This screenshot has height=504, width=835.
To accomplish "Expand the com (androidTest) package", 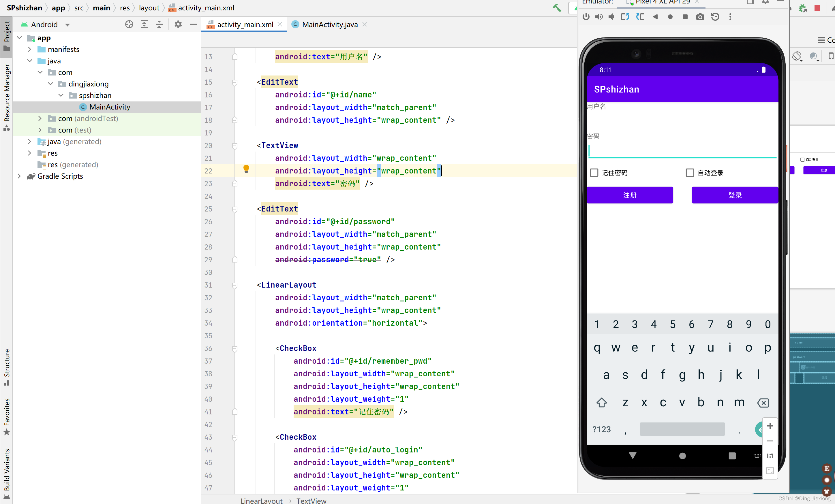I will click(x=40, y=118).
